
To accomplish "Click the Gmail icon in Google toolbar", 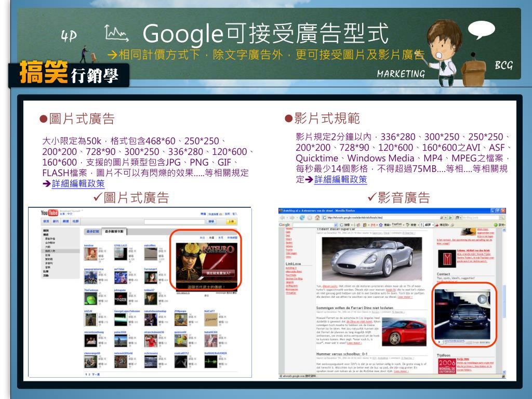I will click(x=373, y=225).
